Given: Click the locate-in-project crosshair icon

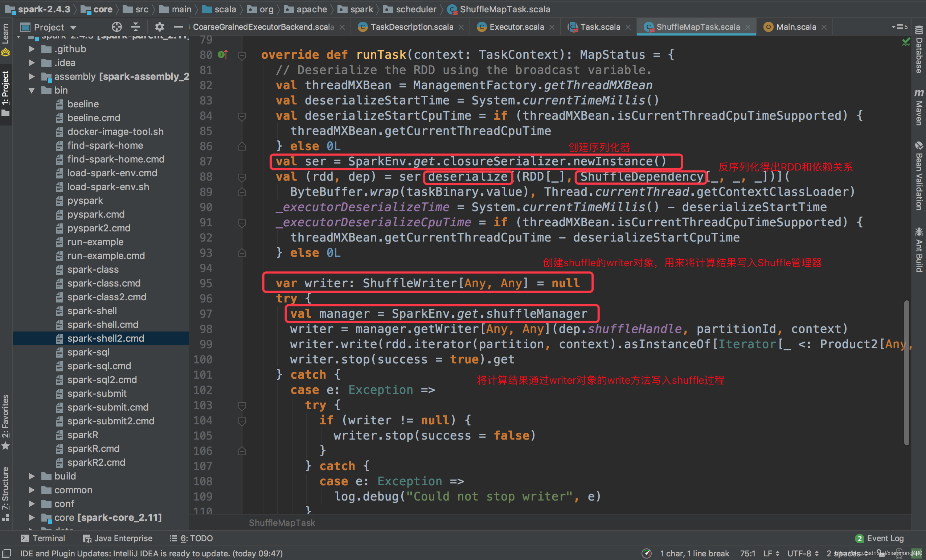Looking at the screenshot, I should click(x=117, y=27).
